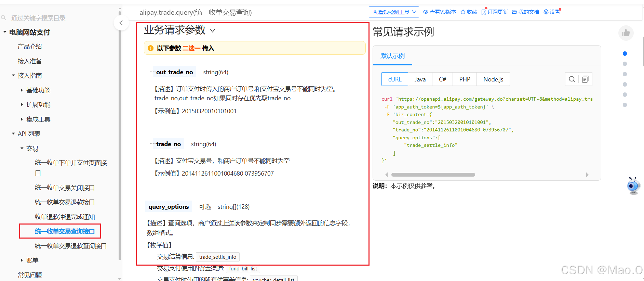Screen dimensions: 644x281
Task: Click the search magnifier icon in sidebar
Action: point(4,18)
